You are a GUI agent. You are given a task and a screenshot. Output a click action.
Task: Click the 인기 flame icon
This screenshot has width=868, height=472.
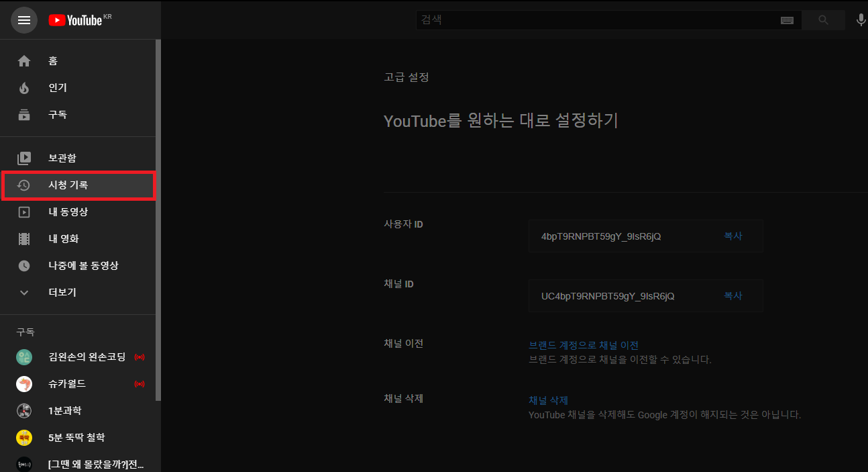[24, 88]
